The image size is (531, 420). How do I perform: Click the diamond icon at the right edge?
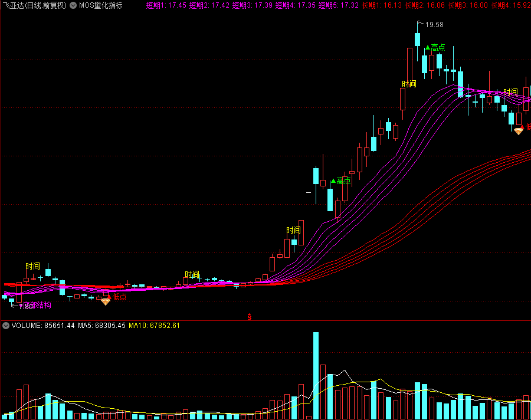pos(519,131)
